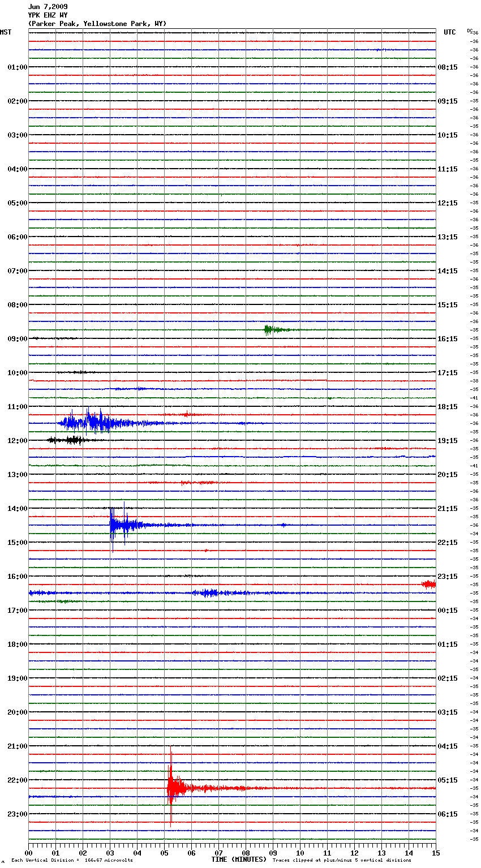Image resolution: width=481 pixels, height=868 pixels.
Task: Click 'Traces clipped at plus/minus 5 vertical divisions' note
Action: pos(342,861)
